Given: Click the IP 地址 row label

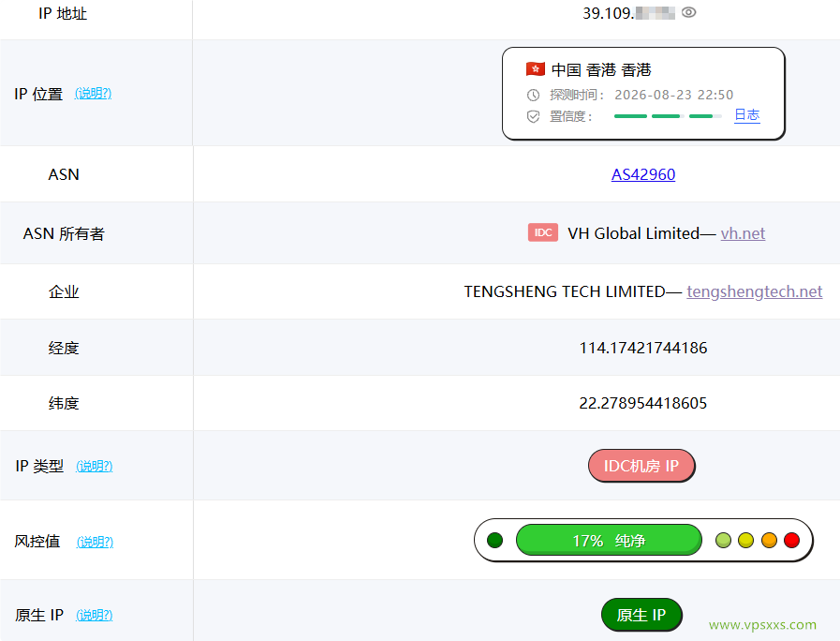Looking at the screenshot, I should tap(63, 13).
